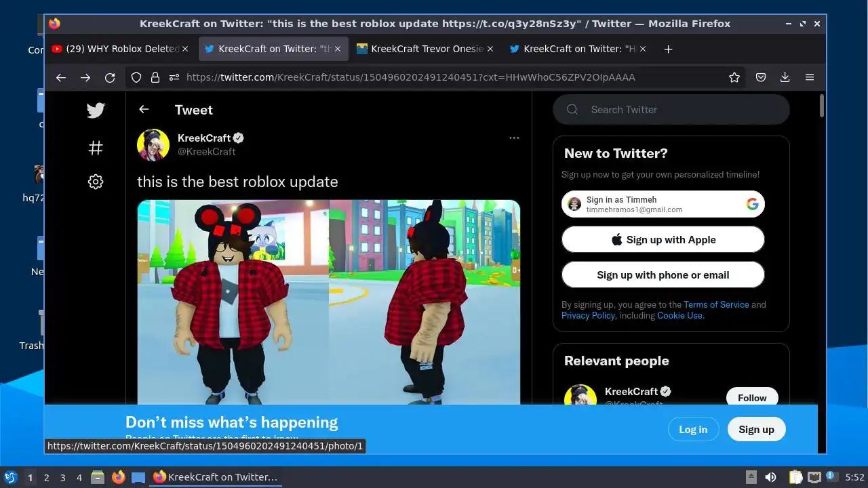Close the active KreekCraft tweet tab

coord(338,49)
